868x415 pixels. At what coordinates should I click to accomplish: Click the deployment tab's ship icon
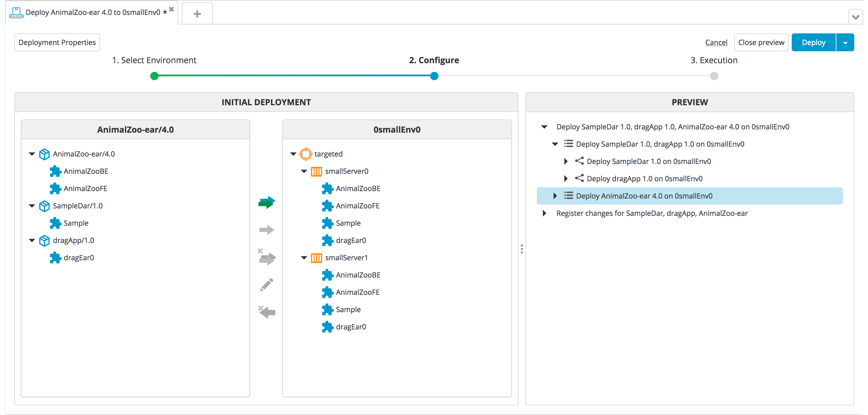[x=16, y=13]
